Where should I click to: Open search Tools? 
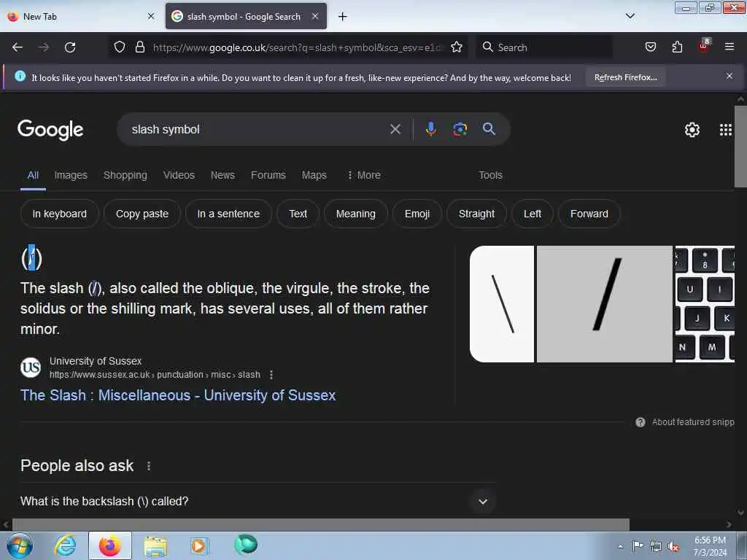tap(490, 175)
